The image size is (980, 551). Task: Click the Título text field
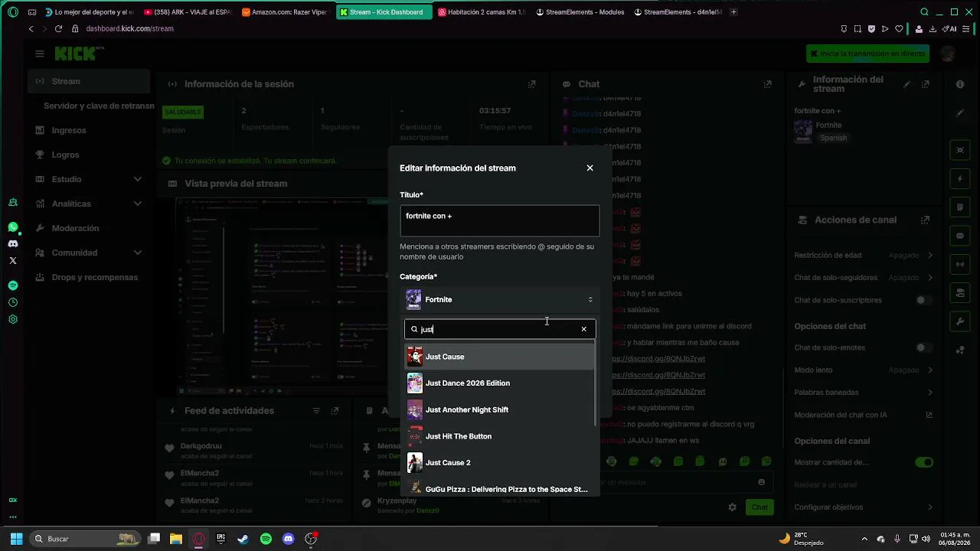499,220
